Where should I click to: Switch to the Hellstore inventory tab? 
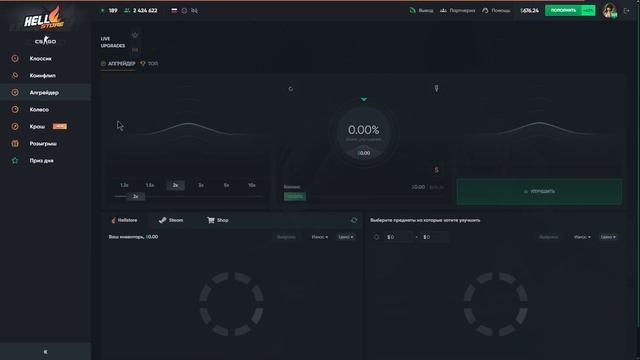(x=124, y=220)
